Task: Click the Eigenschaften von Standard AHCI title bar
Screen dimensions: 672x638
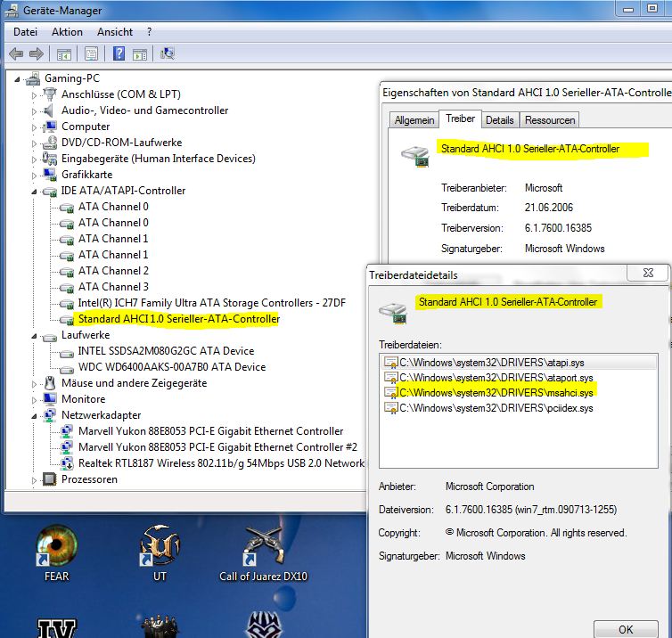Action: pos(527,93)
